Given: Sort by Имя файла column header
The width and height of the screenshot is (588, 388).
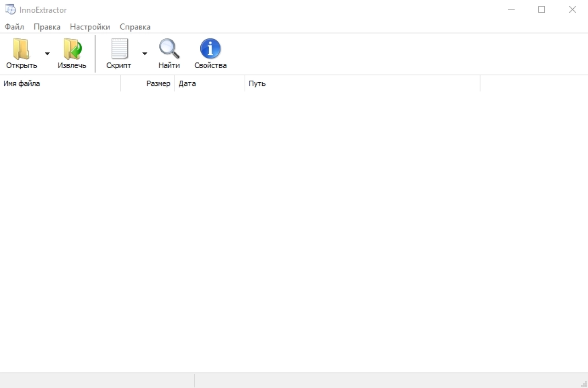Looking at the screenshot, I should [x=60, y=84].
